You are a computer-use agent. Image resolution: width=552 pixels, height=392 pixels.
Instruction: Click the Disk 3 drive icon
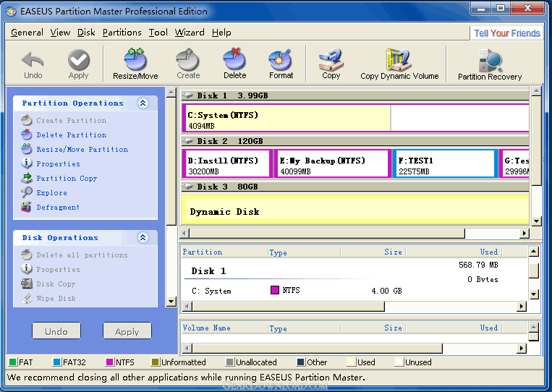click(187, 187)
